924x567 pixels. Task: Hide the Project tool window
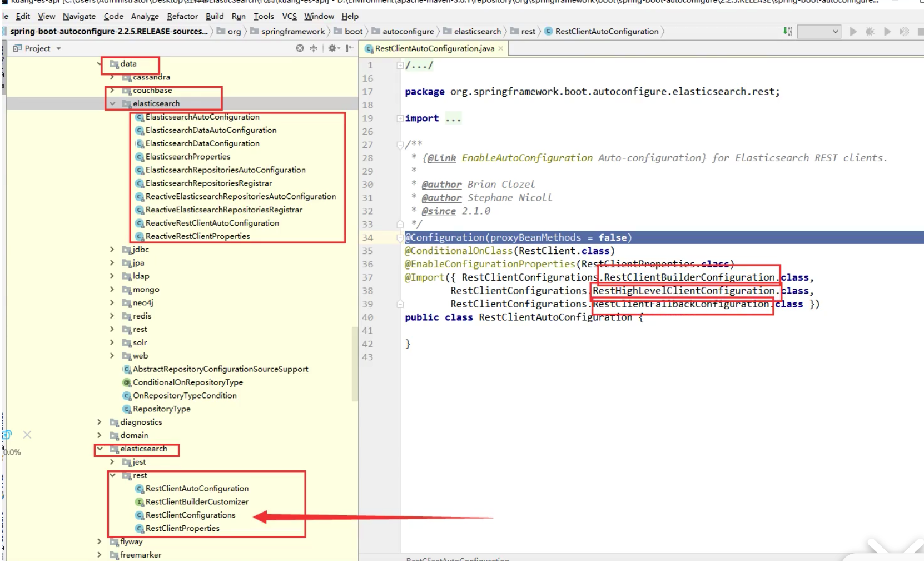pyautogui.click(x=349, y=48)
